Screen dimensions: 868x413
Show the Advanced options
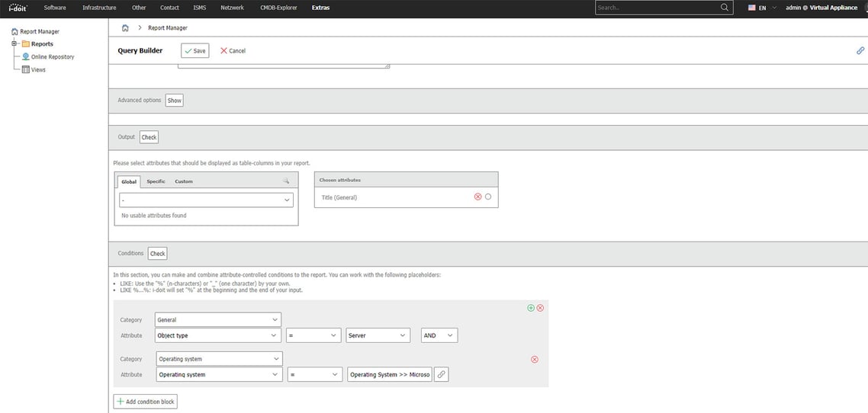175,101
